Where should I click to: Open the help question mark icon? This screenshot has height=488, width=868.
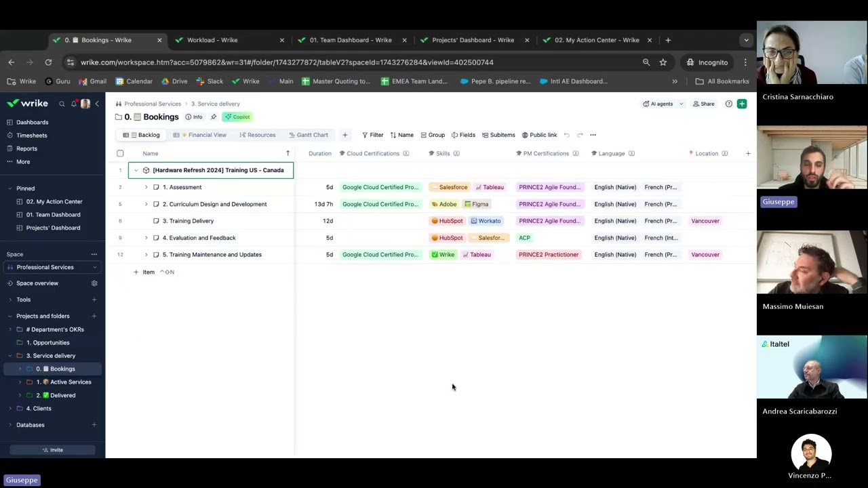tap(729, 104)
